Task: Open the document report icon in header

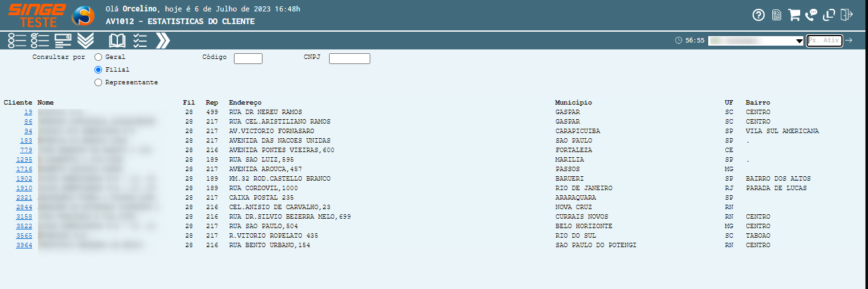Action: click(776, 15)
